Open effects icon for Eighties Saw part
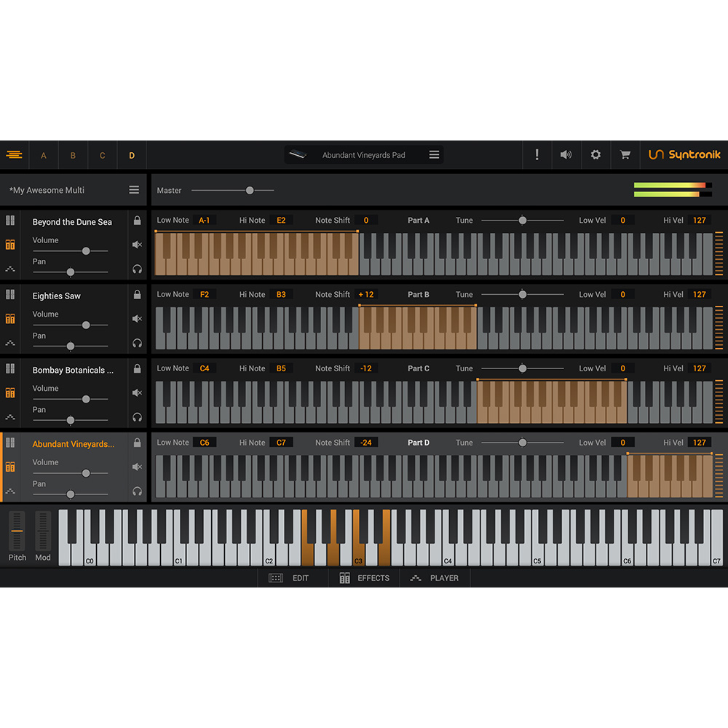 pyautogui.click(x=10, y=319)
